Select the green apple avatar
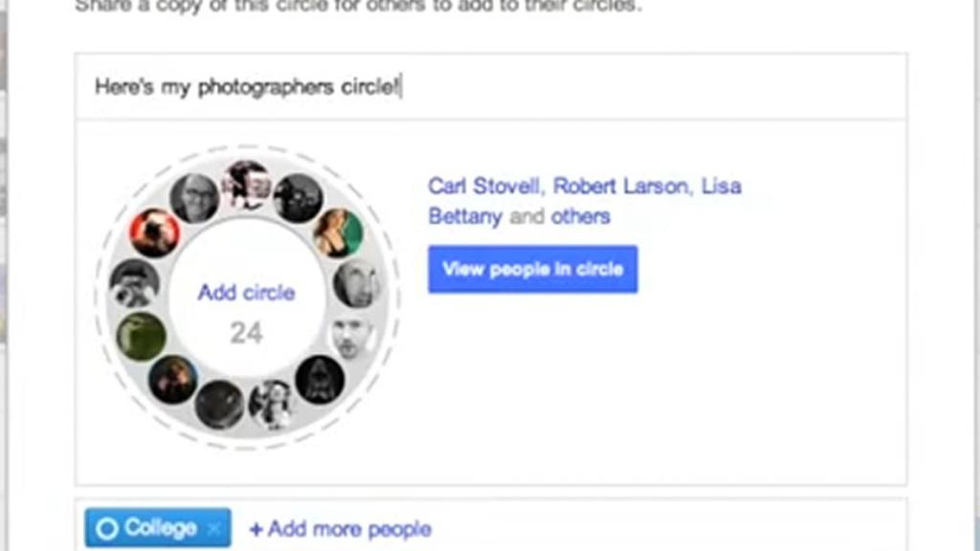The height and width of the screenshot is (551, 980). coord(141,335)
